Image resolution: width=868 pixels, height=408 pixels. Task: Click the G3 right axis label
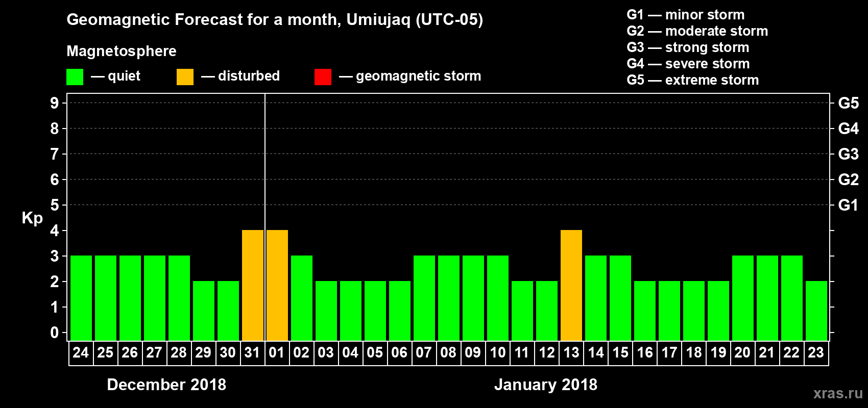(849, 154)
